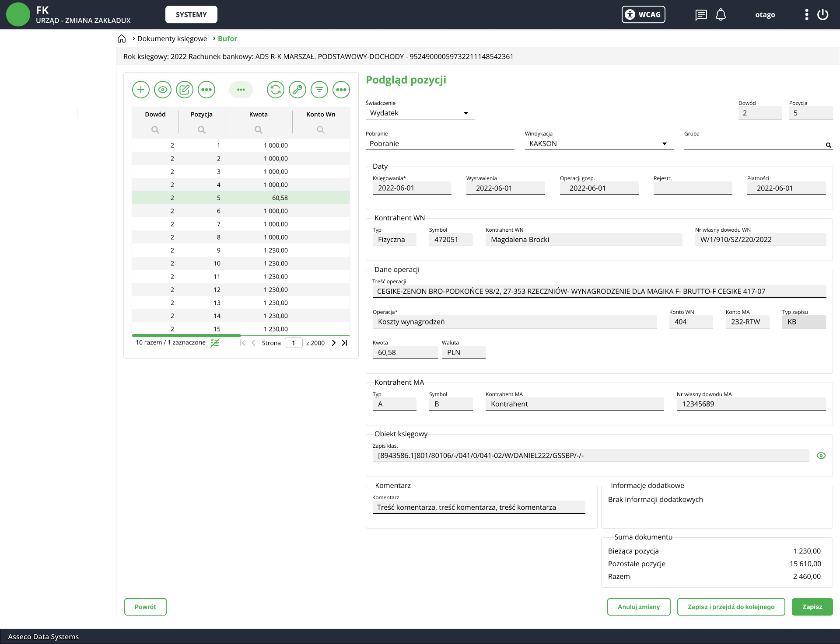Click the Pozycja column search icon
The height and width of the screenshot is (644, 840).
point(202,130)
